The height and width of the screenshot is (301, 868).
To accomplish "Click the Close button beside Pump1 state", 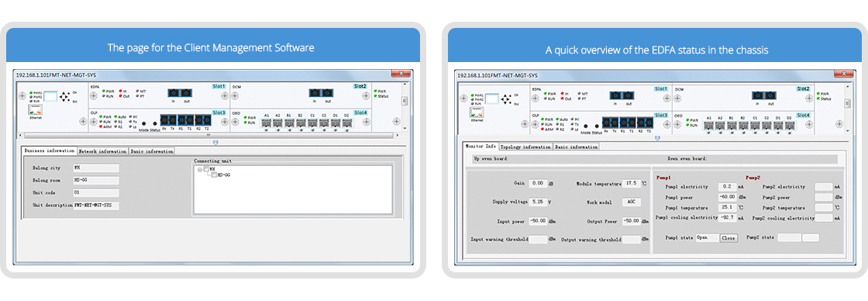I will click(x=728, y=238).
